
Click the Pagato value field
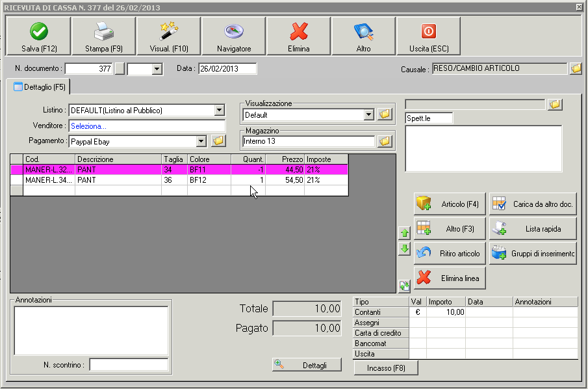tap(307, 328)
